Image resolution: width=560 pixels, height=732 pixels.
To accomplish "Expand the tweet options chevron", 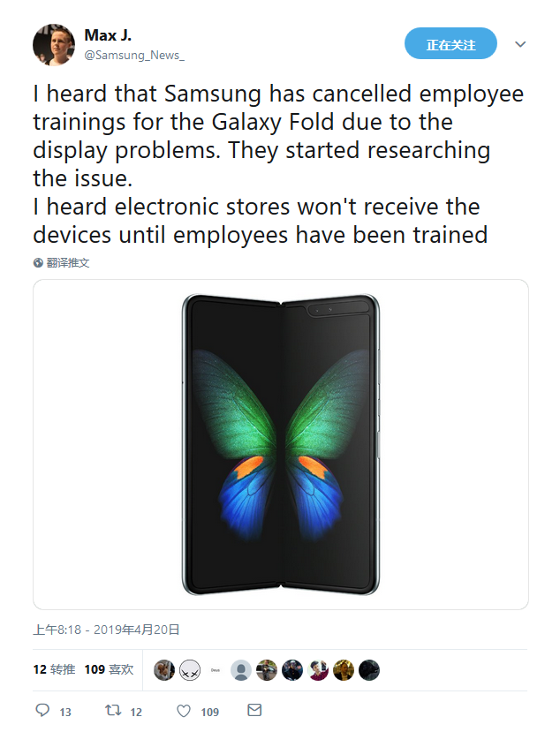I will coord(520,44).
